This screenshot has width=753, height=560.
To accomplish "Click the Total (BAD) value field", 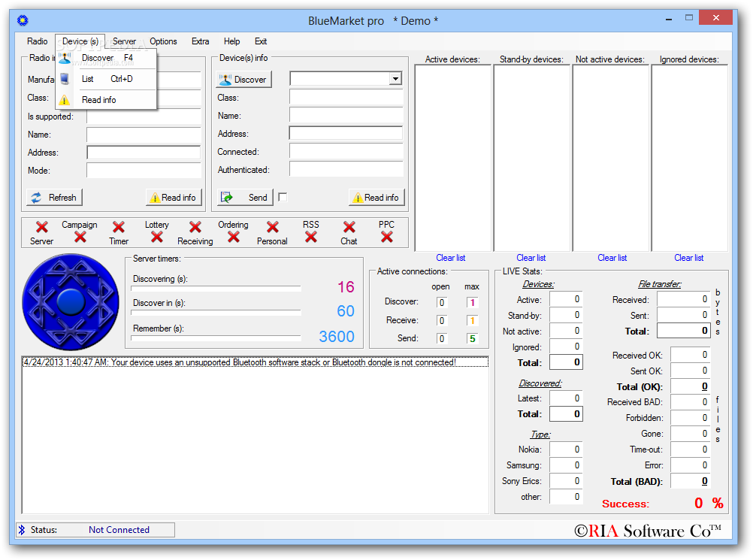I will (x=690, y=481).
